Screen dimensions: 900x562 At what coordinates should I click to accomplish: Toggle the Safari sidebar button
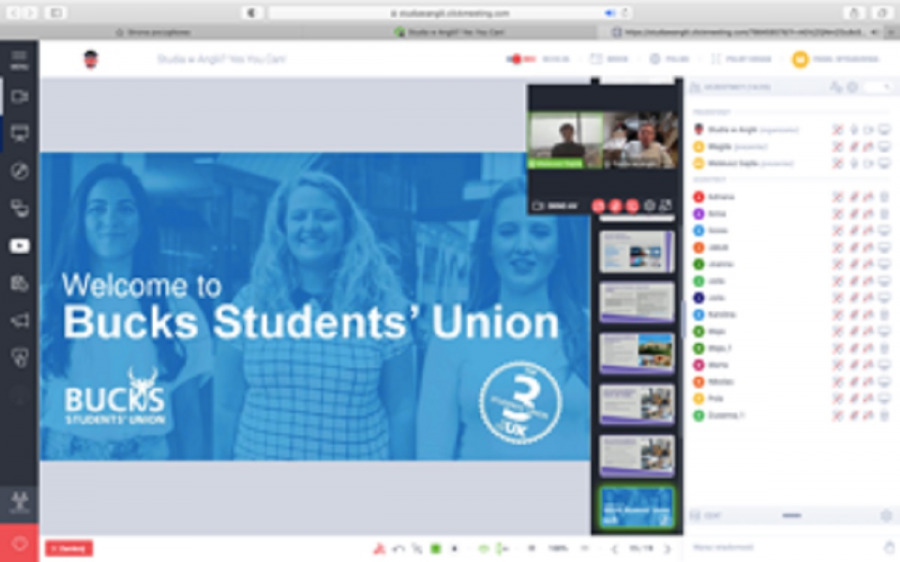point(56,13)
